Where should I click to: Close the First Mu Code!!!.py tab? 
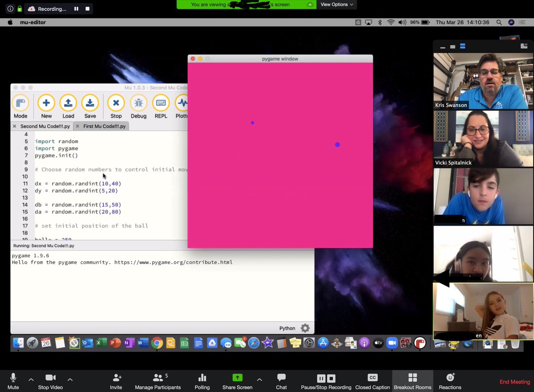tap(78, 126)
